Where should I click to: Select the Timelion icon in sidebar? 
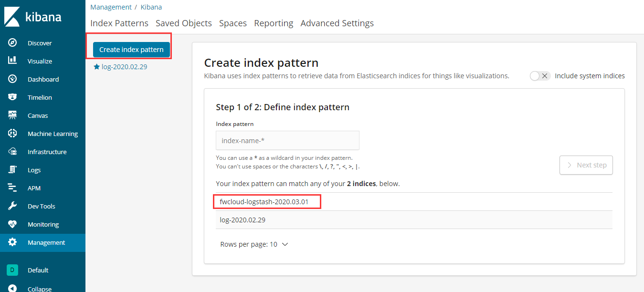pos(12,97)
